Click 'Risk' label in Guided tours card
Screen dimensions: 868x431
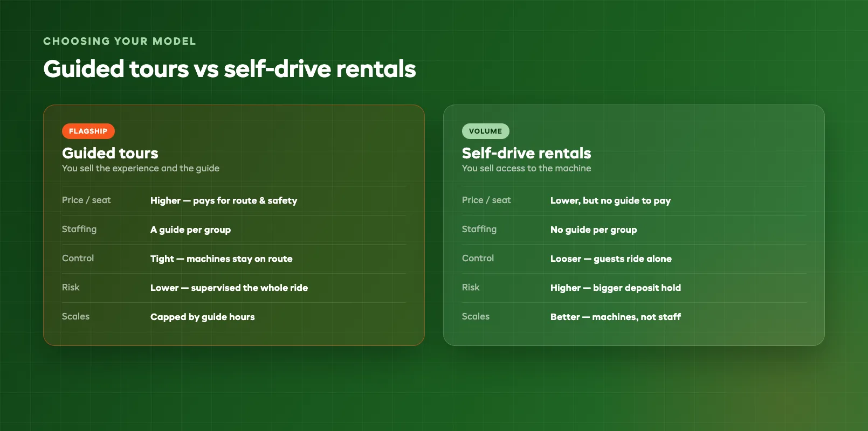71,287
